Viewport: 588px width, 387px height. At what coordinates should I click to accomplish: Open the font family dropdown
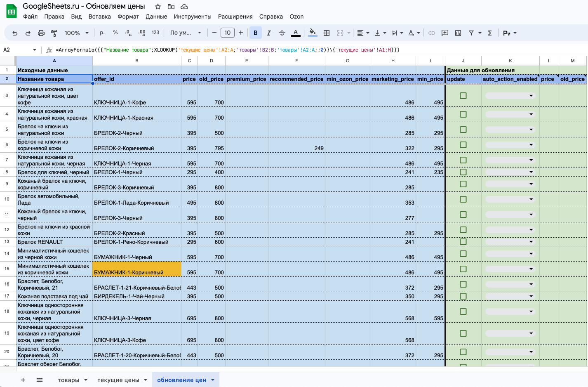point(186,33)
